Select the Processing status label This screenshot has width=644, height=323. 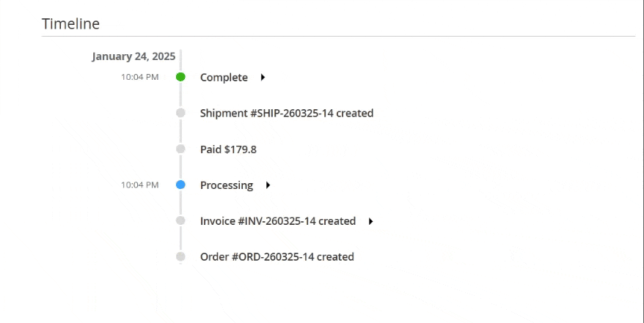[227, 185]
